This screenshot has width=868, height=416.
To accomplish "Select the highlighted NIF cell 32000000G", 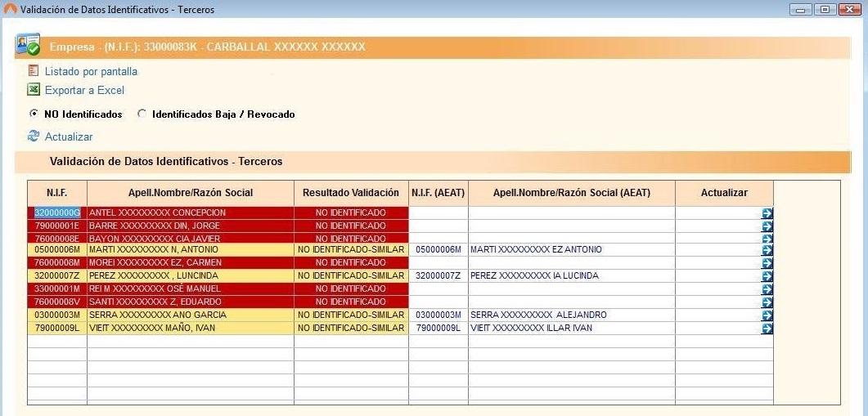I will [x=57, y=212].
